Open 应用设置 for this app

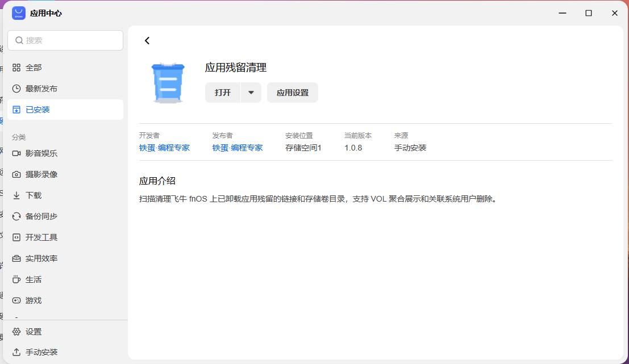click(293, 93)
